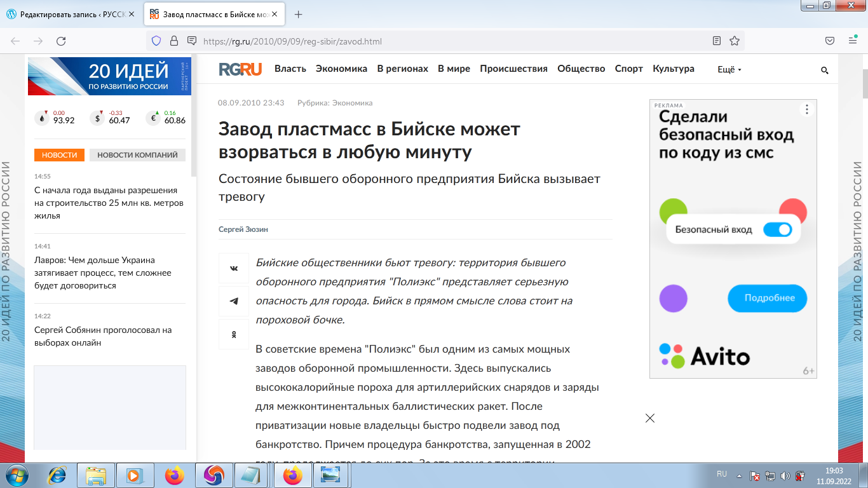Open the search on RG.RU site
Viewport: 868px width, 488px height.
tap(824, 71)
